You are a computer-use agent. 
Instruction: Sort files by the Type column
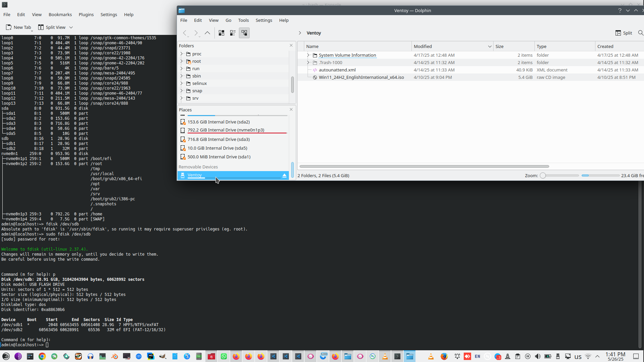point(565,46)
